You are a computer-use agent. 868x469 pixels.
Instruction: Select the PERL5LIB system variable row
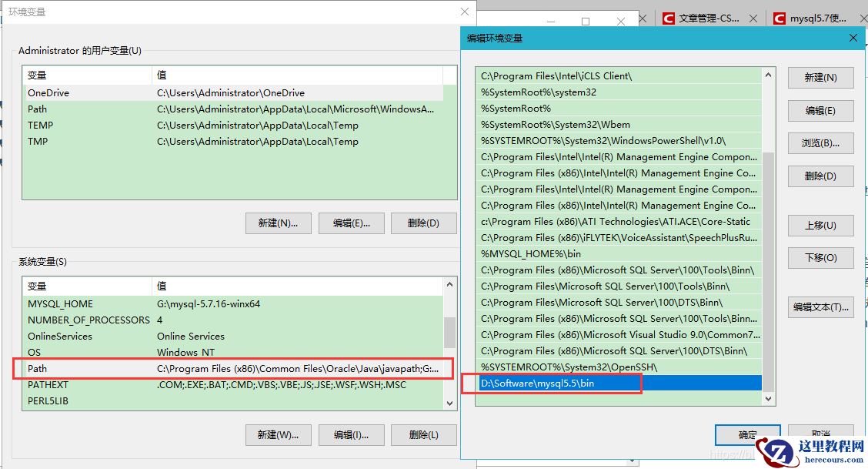click(x=233, y=400)
